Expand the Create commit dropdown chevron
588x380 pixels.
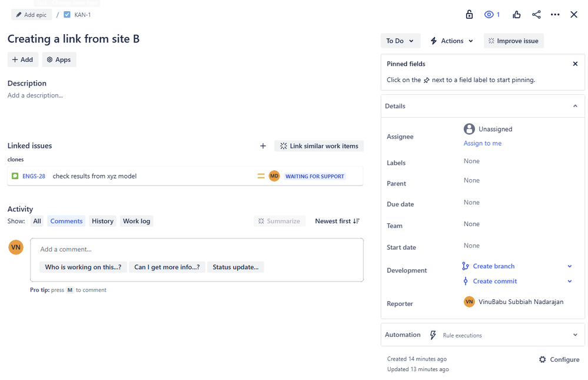point(570,281)
